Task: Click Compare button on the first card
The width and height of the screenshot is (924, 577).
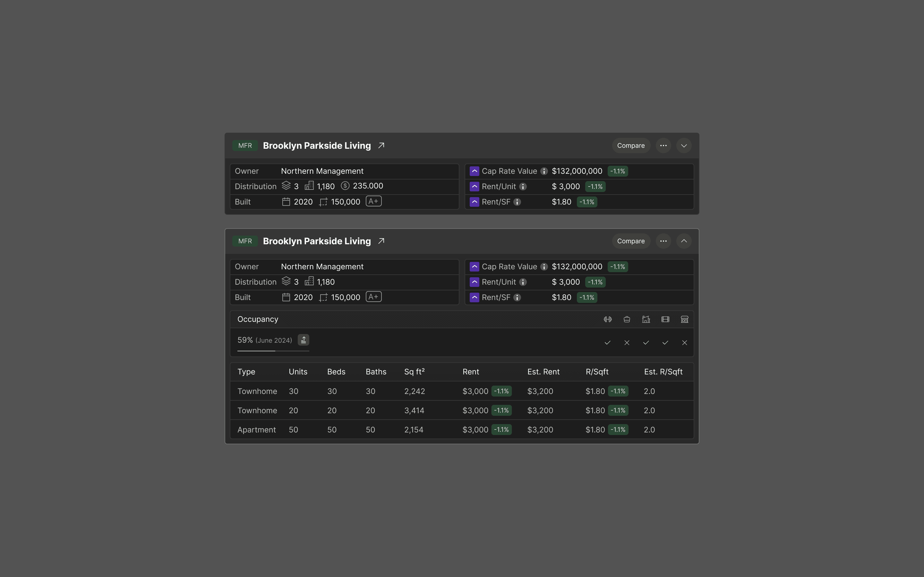Action: [631, 146]
